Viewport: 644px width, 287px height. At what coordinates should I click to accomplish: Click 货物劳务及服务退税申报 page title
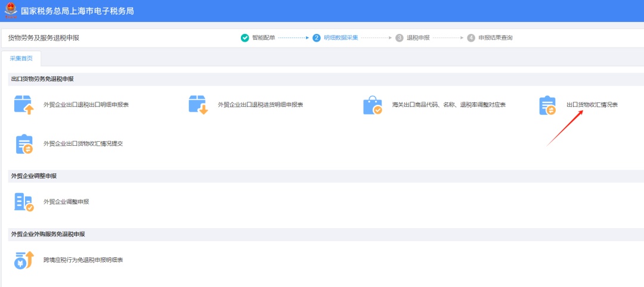point(44,38)
